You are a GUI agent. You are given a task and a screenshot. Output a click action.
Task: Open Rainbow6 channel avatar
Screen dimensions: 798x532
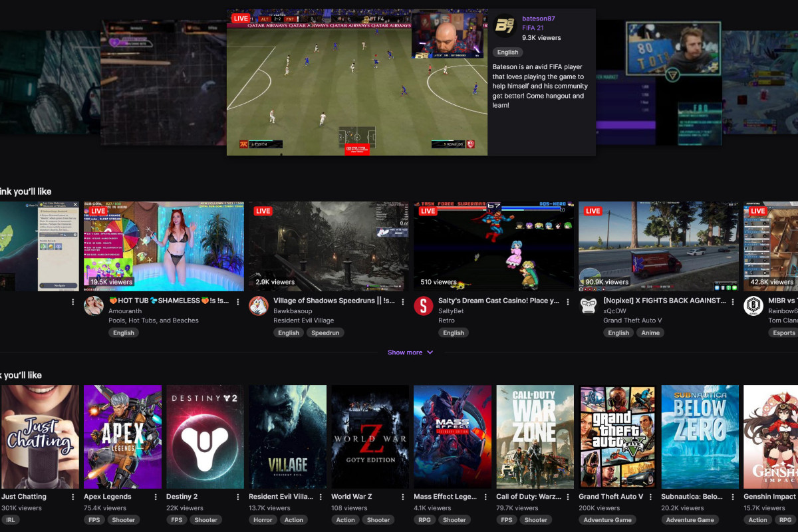tap(753, 306)
